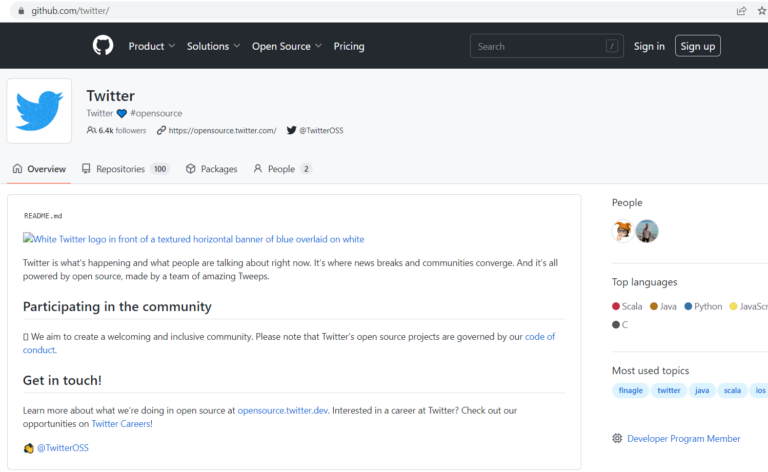The height and width of the screenshot is (472, 768).
Task: Open the opensource.twitter.com link
Action: pyautogui.click(x=222, y=130)
